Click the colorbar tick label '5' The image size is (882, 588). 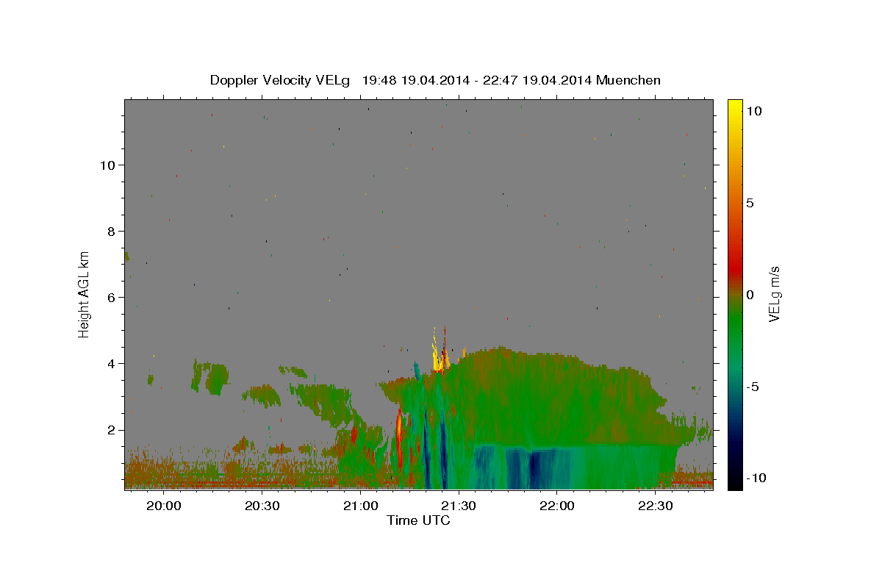[x=750, y=203]
